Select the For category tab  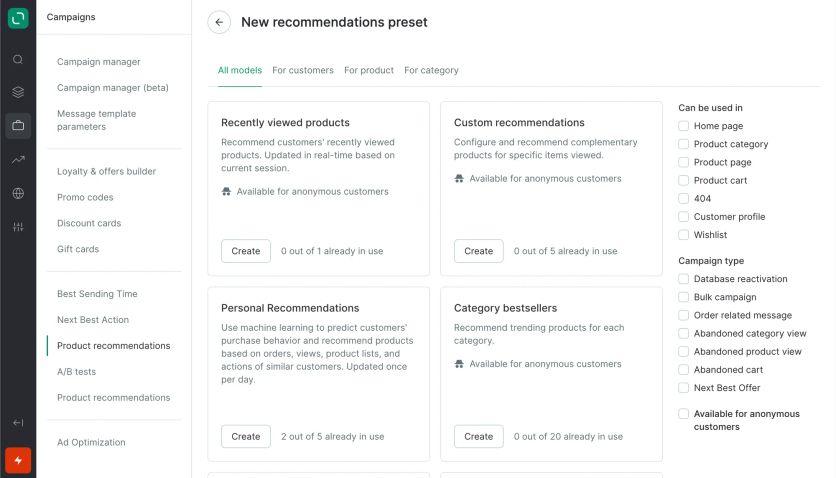[x=431, y=71]
